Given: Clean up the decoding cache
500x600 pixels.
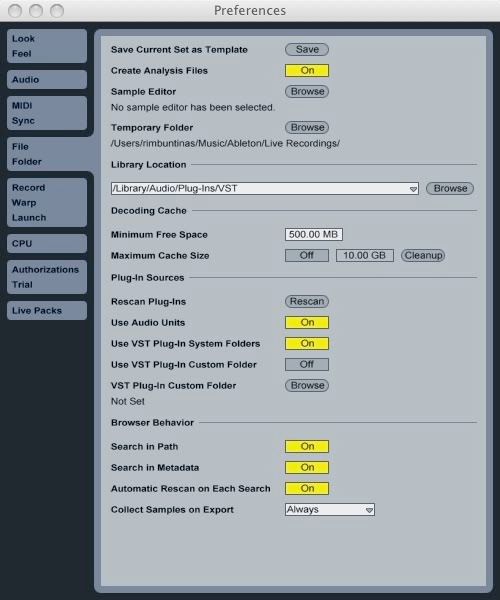Looking at the screenshot, I should [423, 255].
